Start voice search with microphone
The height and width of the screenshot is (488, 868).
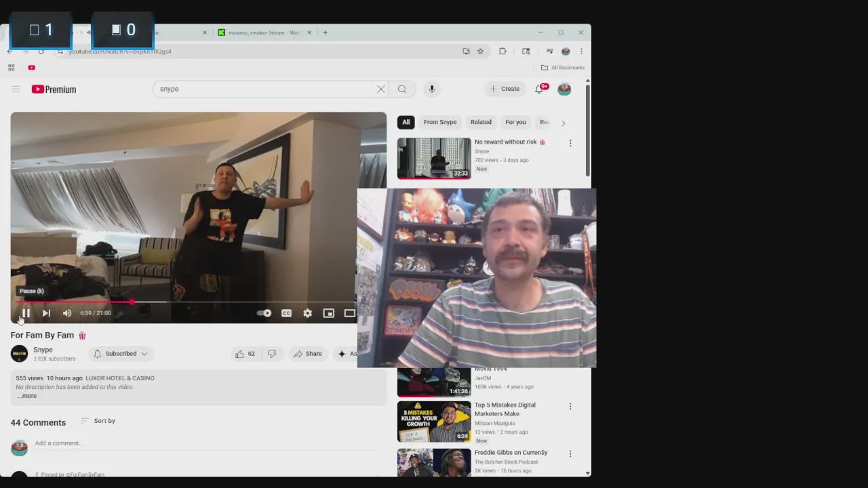click(431, 89)
